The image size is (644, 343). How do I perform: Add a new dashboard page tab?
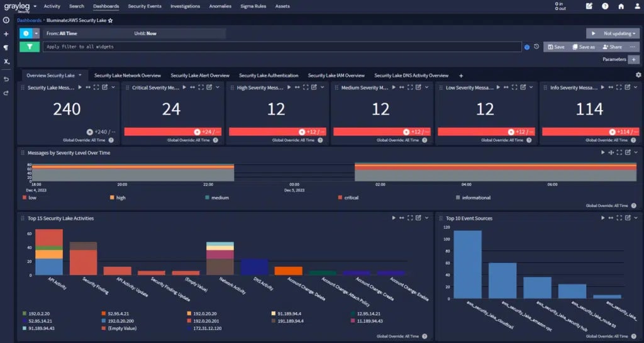pyautogui.click(x=461, y=76)
